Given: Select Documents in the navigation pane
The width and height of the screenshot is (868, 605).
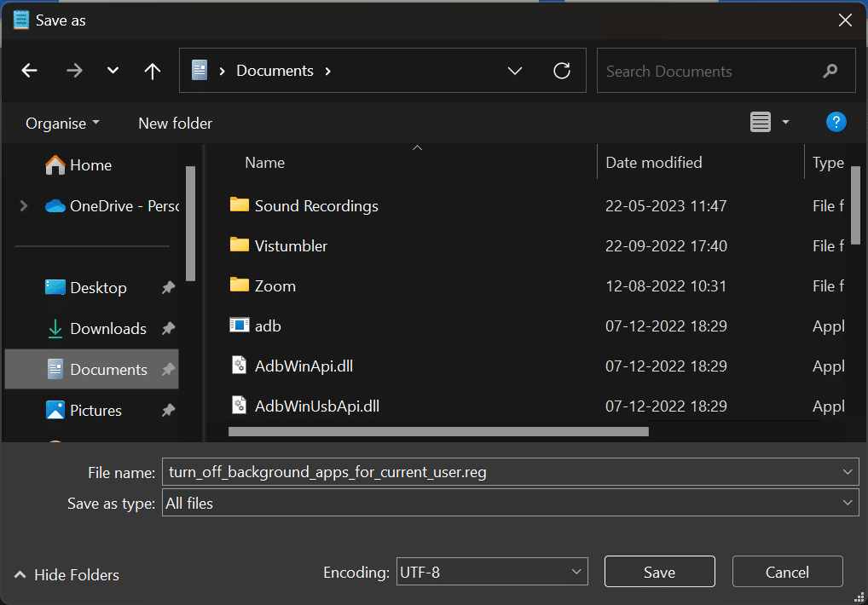Looking at the screenshot, I should (92, 370).
